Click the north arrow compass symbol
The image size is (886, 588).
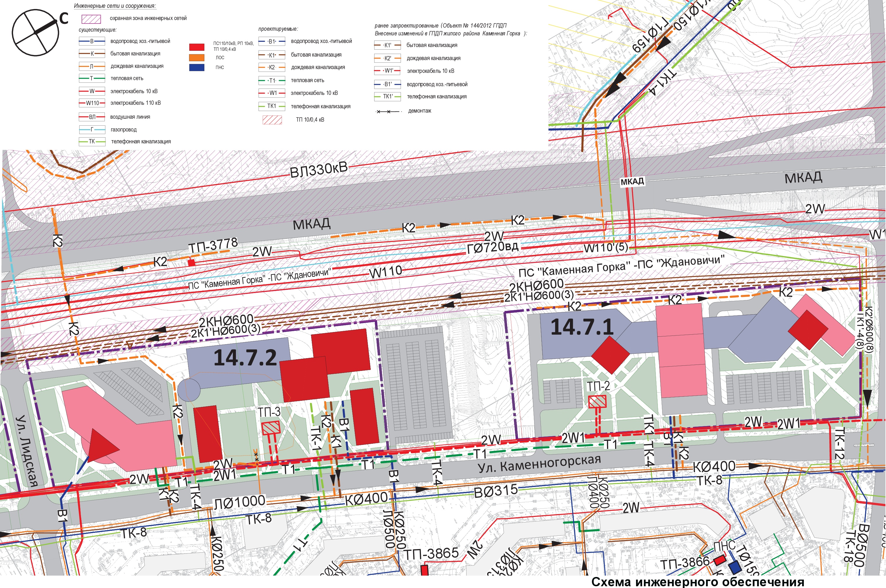(x=36, y=33)
